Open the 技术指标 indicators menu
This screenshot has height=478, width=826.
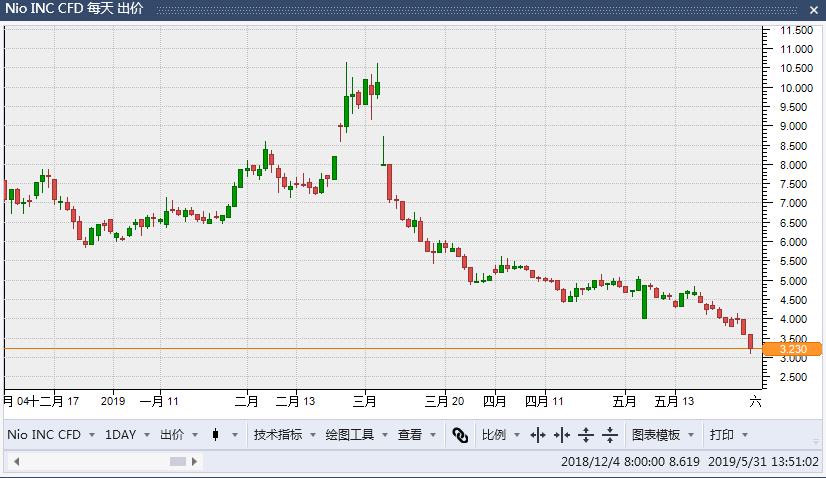click(285, 435)
